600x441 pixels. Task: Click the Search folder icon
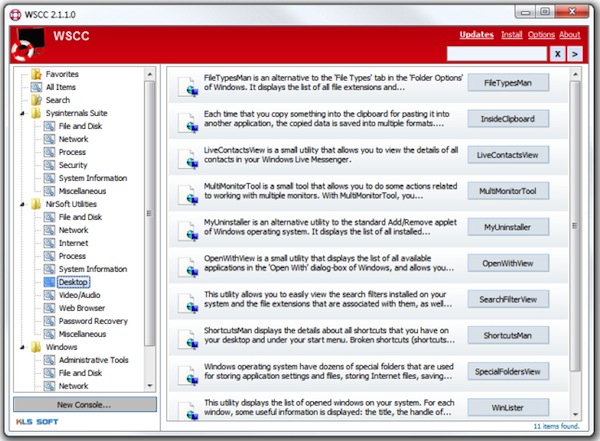[36, 100]
